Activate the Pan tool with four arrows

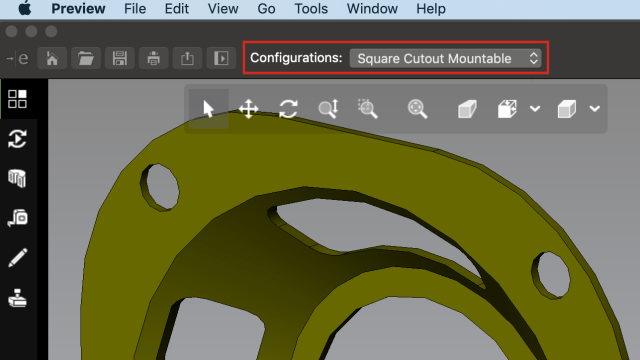point(249,109)
